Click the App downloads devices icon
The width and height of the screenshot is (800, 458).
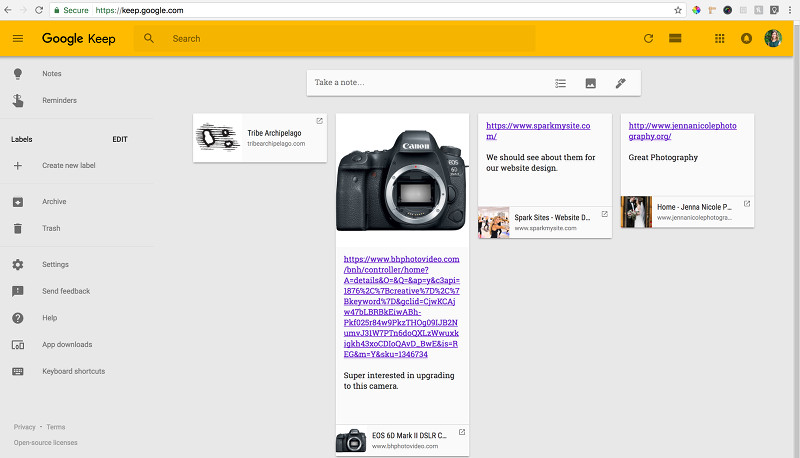click(18, 345)
